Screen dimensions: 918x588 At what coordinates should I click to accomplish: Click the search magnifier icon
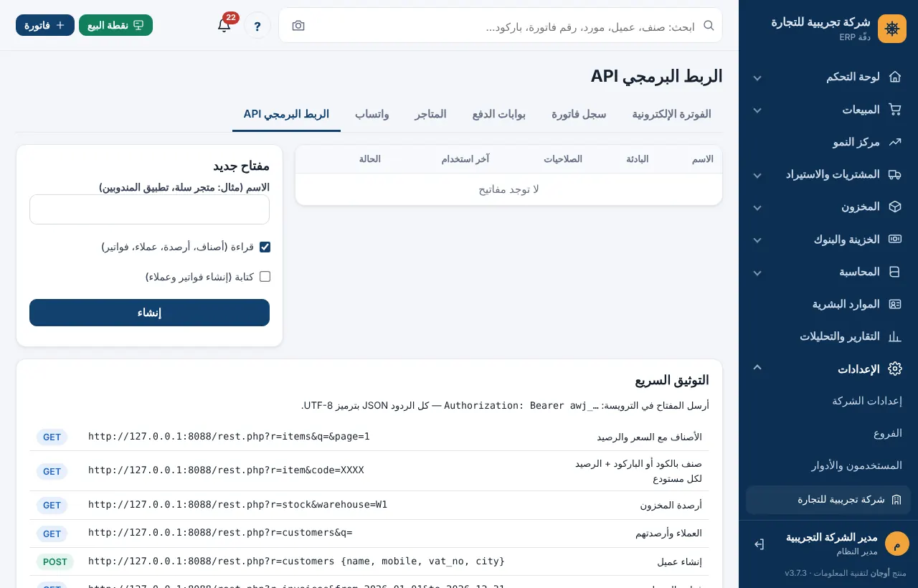(709, 25)
